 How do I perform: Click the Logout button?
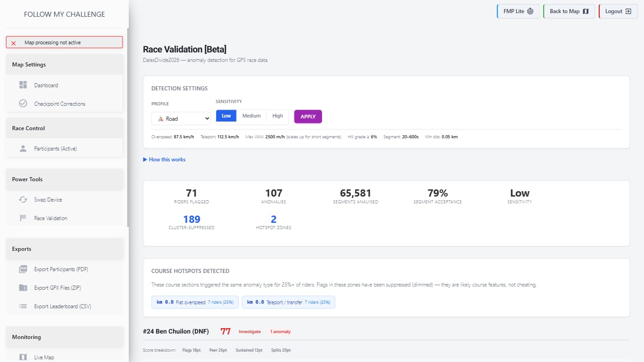[x=618, y=11]
